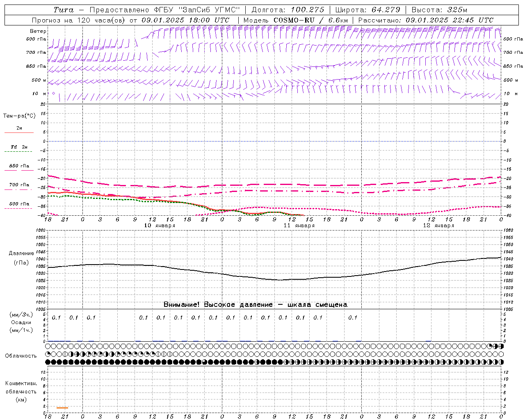Click the "Широта: 64.279" header value

tap(367, 10)
